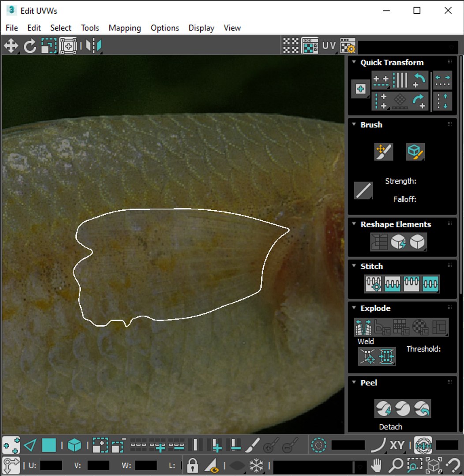Toggle Select By Element cube icon
This screenshot has height=476, width=464.
coord(74,445)
